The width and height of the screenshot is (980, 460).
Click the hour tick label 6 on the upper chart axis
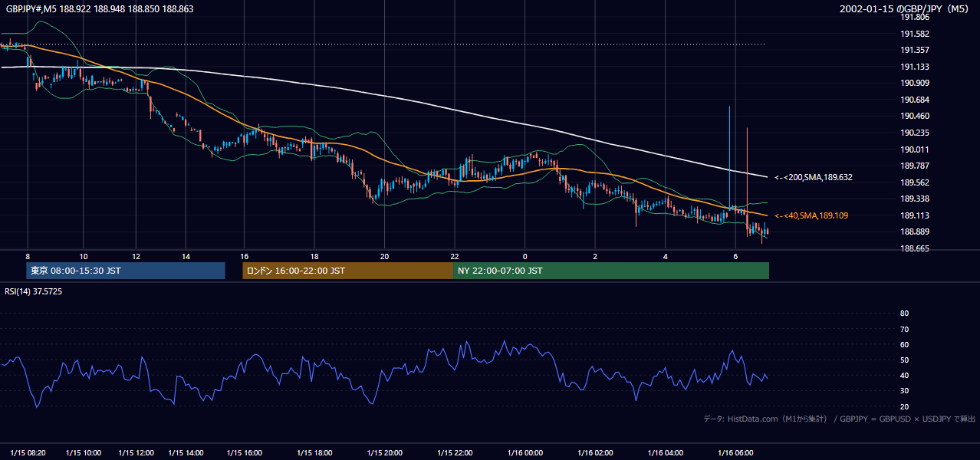click(735, 256)
